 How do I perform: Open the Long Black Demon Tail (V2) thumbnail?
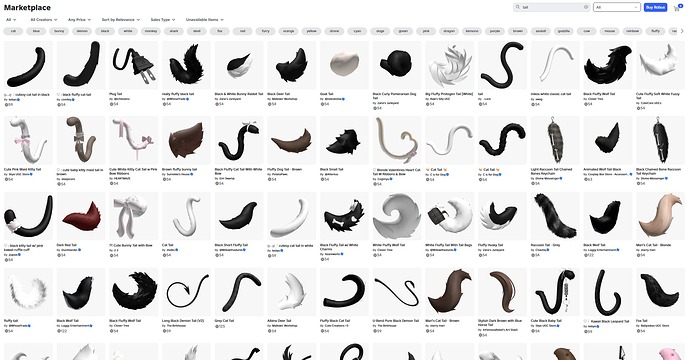186,292
